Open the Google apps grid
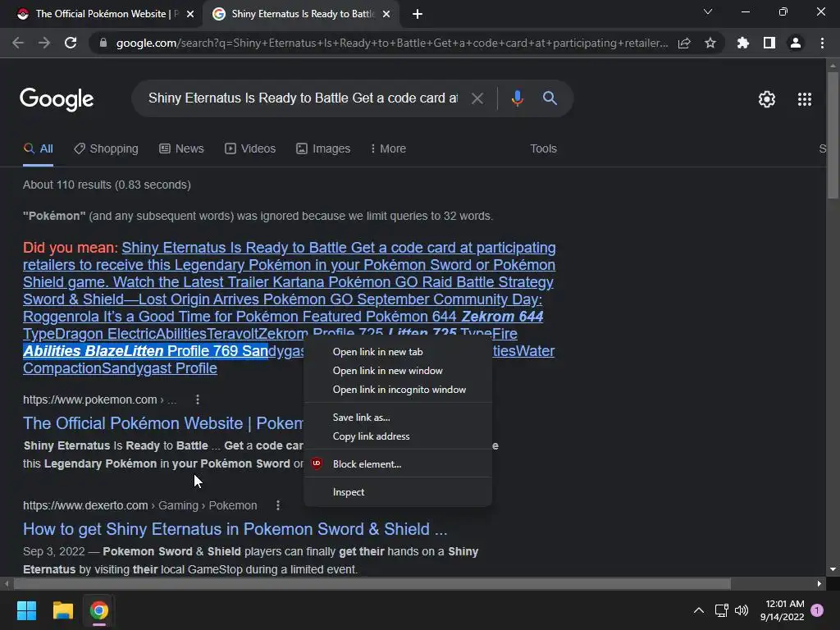This screenshot has height=630, width=840. click(x=805, y=99)
